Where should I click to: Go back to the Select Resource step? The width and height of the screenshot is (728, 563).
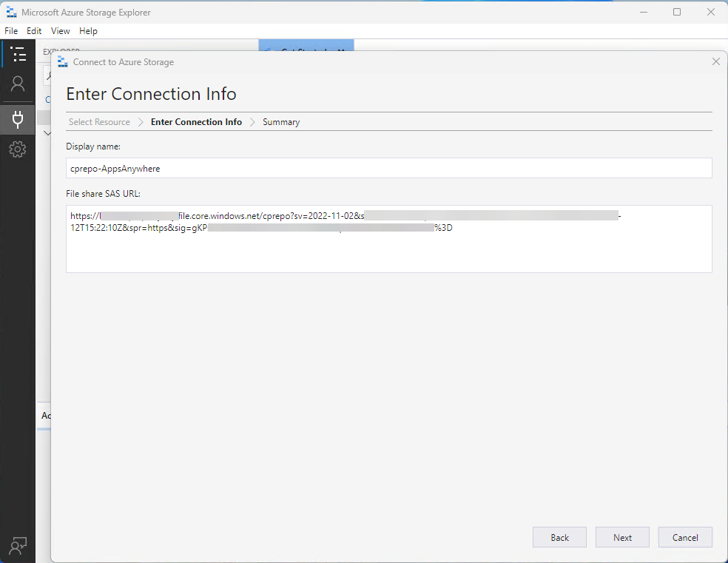coord(99,122)
